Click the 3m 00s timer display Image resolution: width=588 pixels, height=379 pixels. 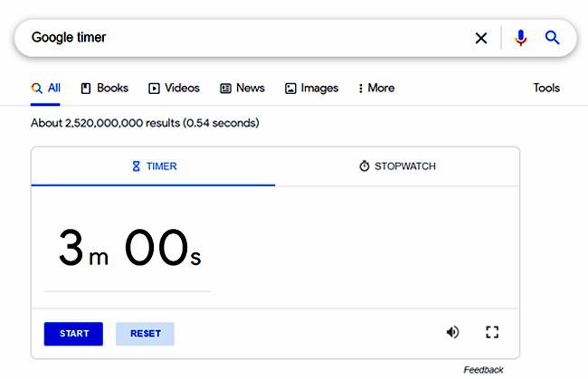coord(129,248)
